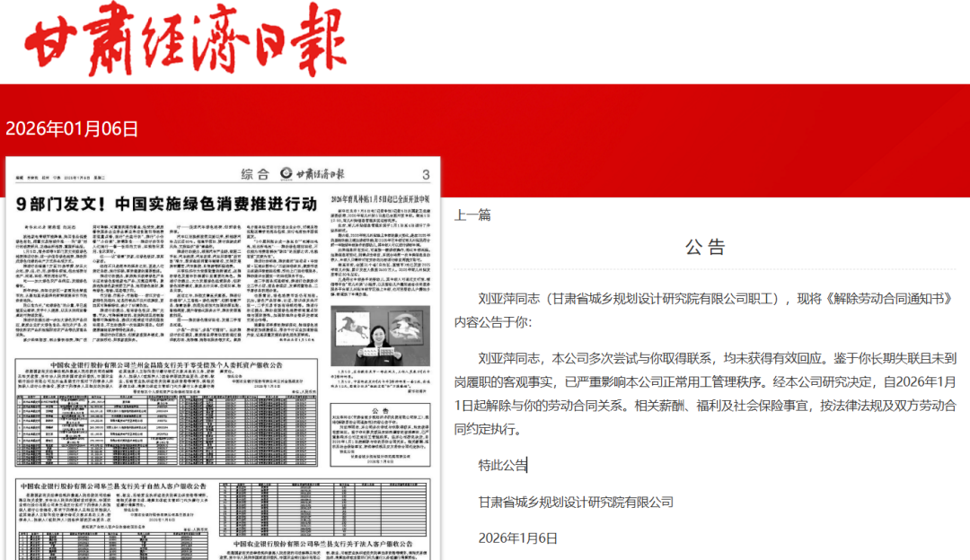Click the closing date 2026年1月6日
The height and width of the screenshot is (560, 970).
[x=518, y=538]
